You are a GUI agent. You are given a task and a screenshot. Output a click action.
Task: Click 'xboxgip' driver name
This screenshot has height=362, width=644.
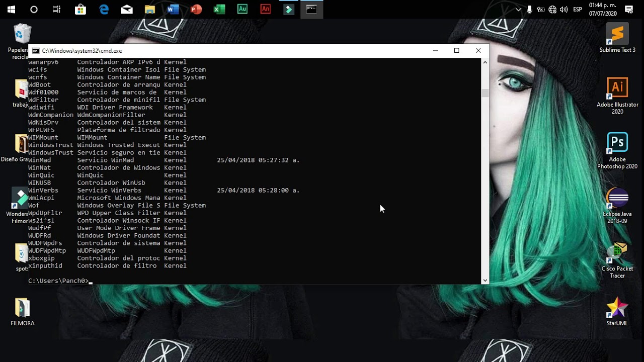(x=41, y=258)
